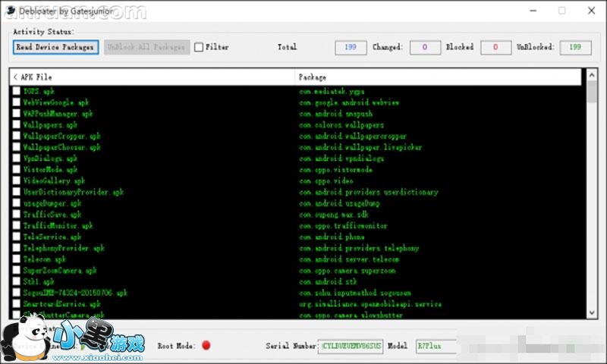
Task: Click UnBlock All Packages button
Action: [x=146, y=47]
